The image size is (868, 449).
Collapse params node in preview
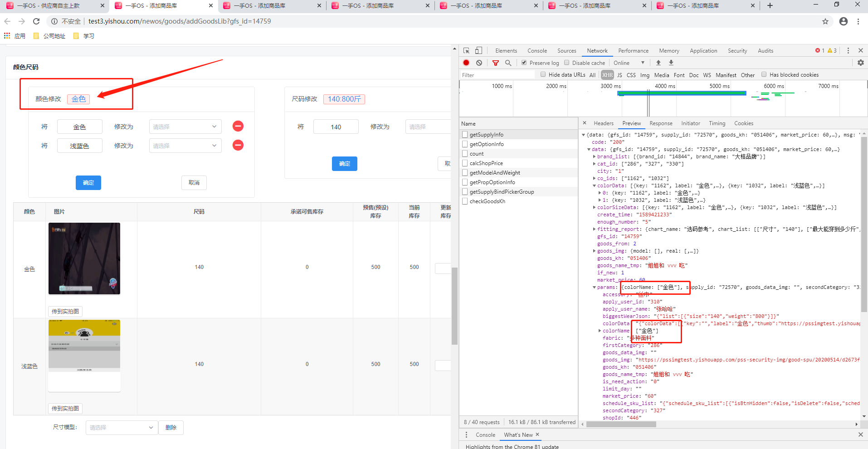point(594,287)
